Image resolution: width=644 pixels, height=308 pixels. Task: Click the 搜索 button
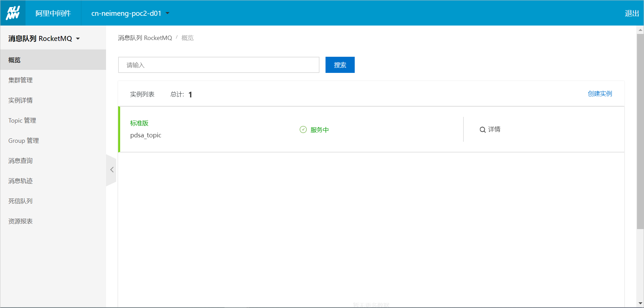340,65
